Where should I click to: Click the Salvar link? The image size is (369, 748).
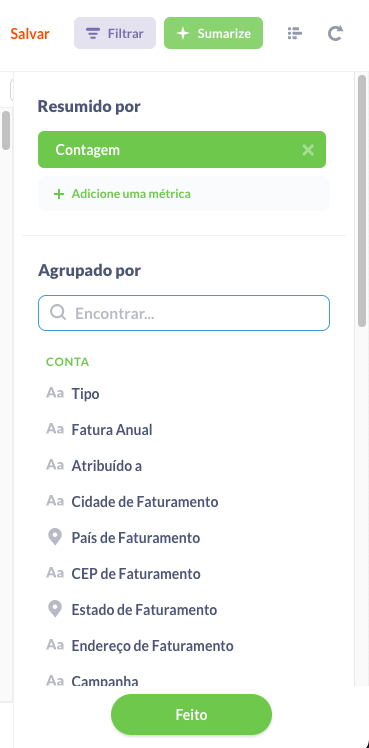point(30,34)
